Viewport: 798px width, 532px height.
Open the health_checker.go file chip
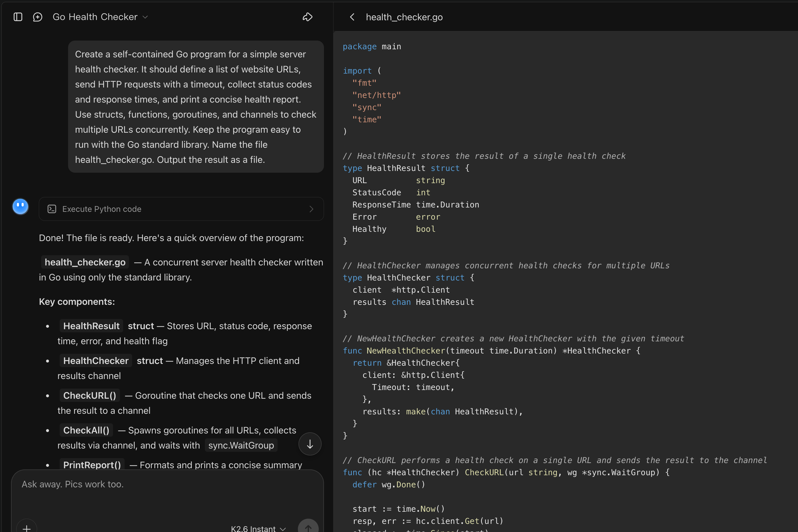(85, 262)
